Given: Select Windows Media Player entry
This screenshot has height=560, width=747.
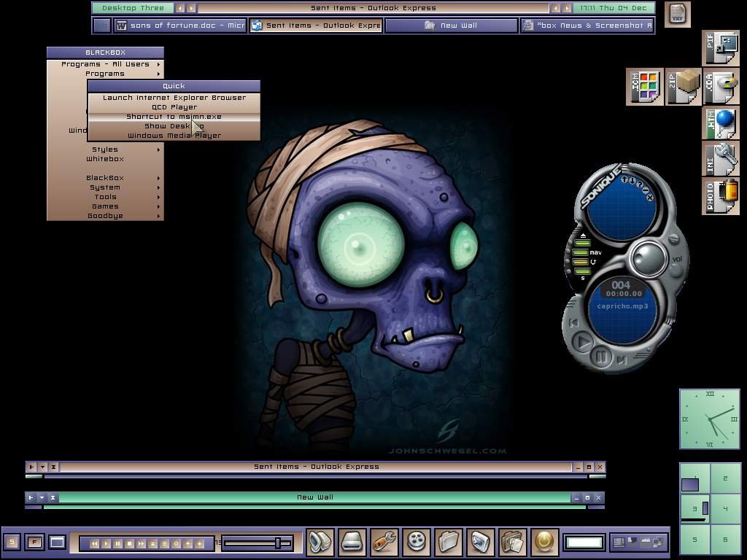Looking at the screenshot, I should (174, 136).
